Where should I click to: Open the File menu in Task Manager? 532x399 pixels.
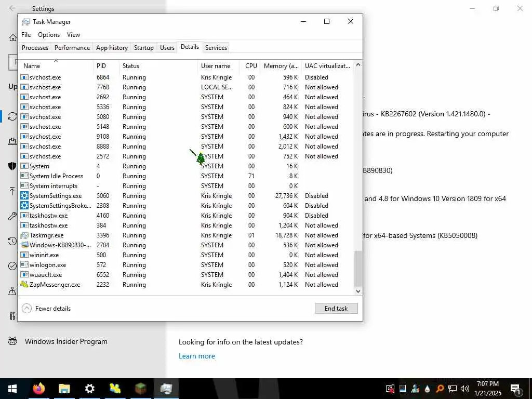26,35
